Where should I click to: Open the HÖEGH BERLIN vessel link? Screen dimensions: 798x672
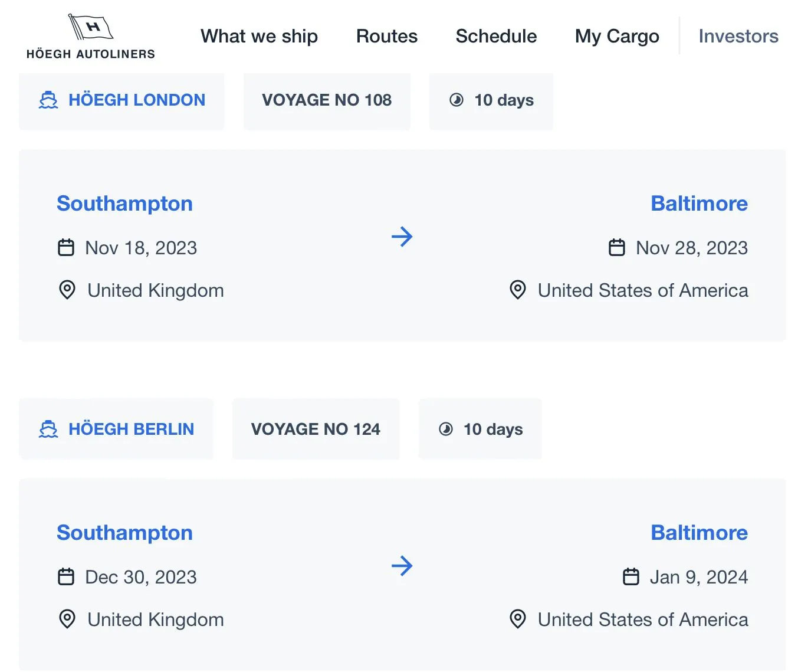pyautogui.click(x=132, y=429)
